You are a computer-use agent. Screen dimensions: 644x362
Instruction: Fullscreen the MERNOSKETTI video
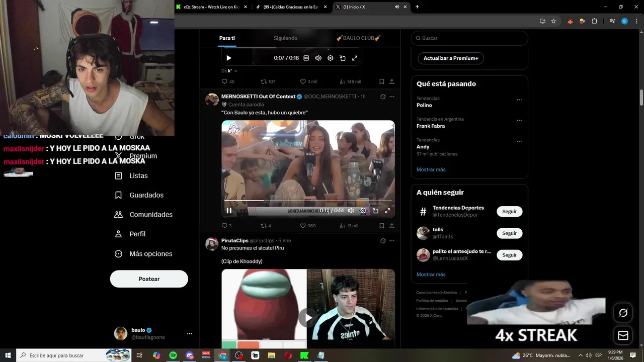point(387,211)
